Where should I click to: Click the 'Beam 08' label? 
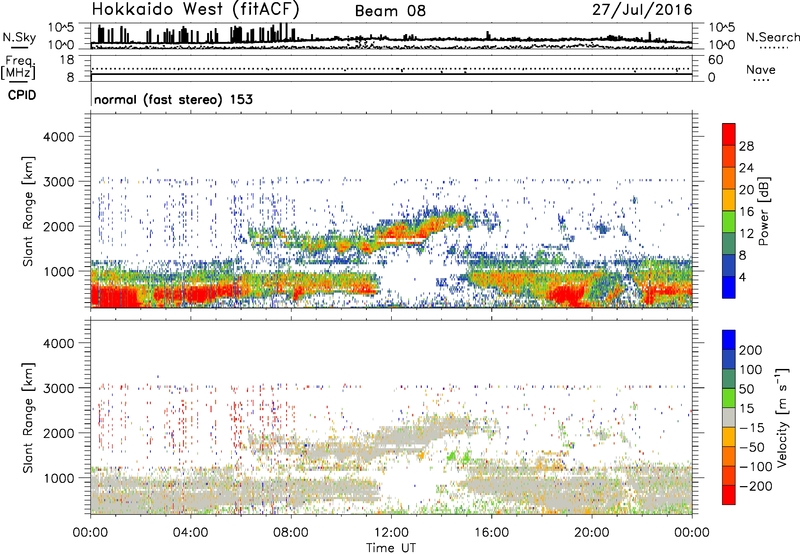click(x=390, y=11)
